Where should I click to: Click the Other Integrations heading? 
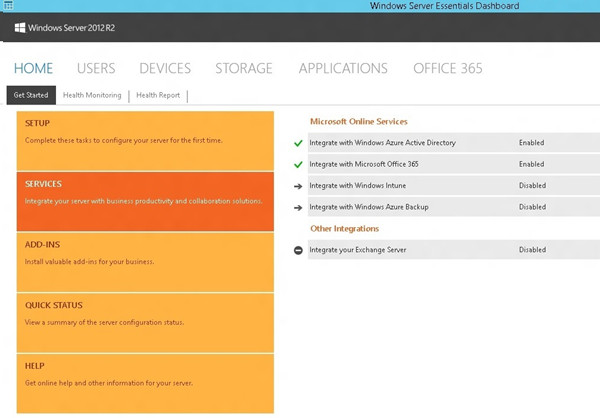[x=344, y=229]
